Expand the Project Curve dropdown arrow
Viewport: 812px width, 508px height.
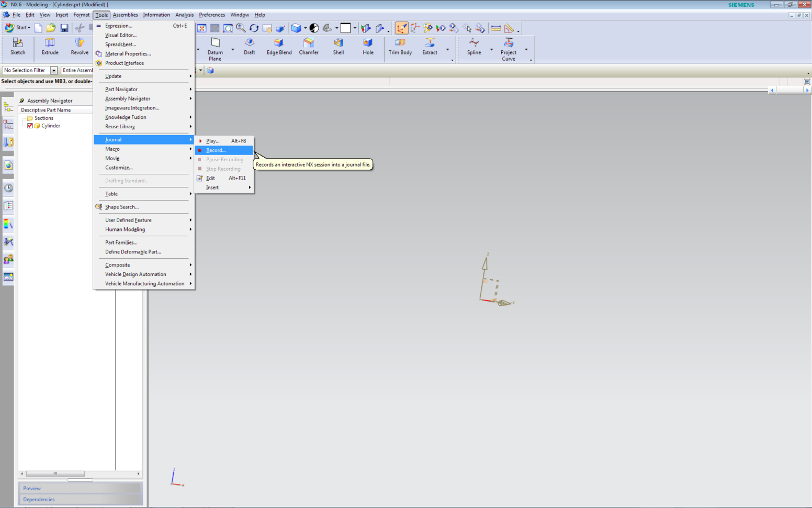pos(526,50)
